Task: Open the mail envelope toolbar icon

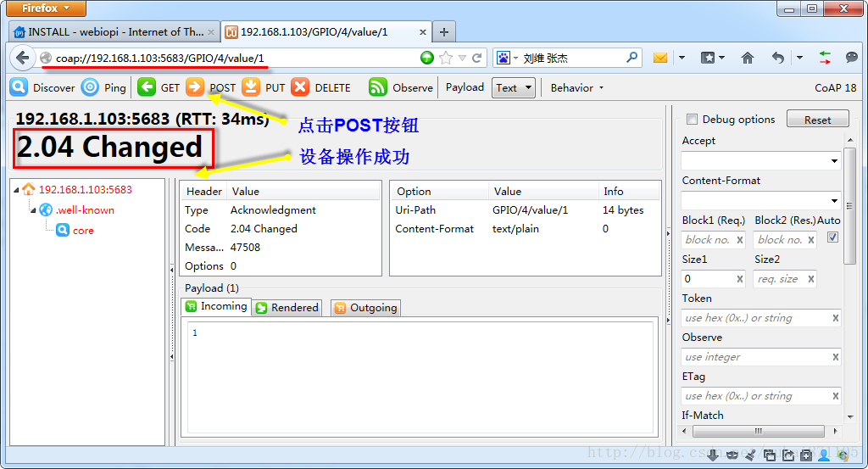Action: 659,58
